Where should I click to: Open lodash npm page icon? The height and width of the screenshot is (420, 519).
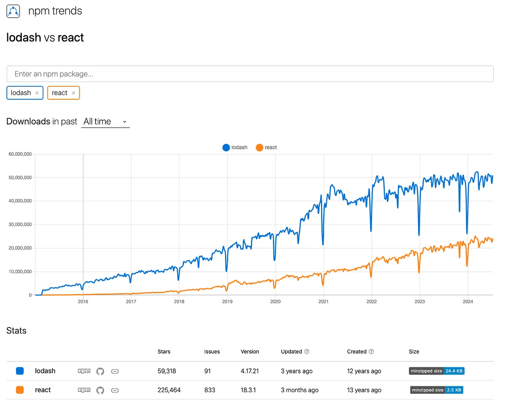tap(84, 371)
